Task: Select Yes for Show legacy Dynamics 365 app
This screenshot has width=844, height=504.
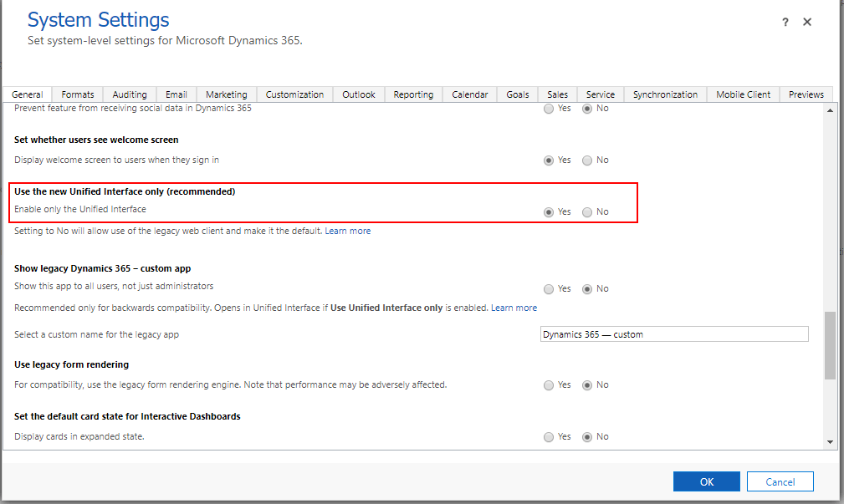Action: click(x=549, y=289)
